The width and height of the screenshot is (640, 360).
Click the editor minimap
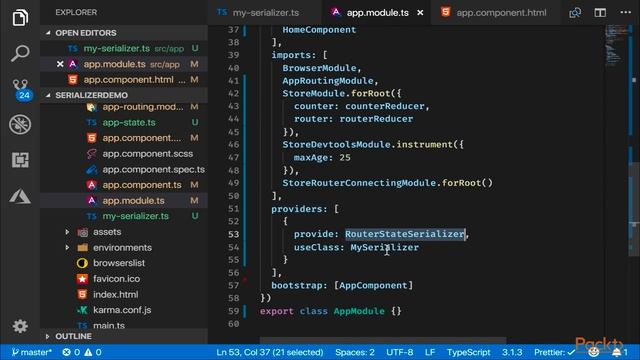[x=616, y=45]
